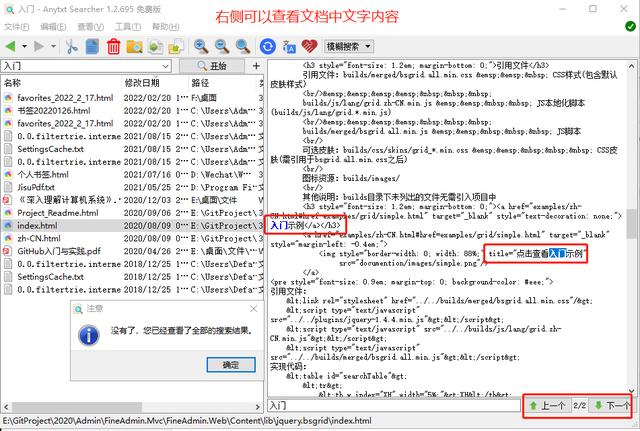
Task: Click the results list horizontal scrollbar
Action: tap(77, 407)
